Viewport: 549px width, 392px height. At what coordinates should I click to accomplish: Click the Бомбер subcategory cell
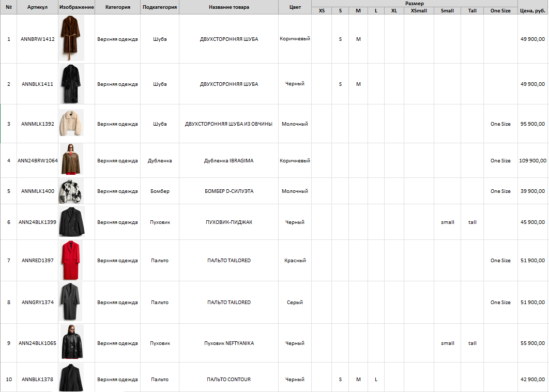click(160, 191)
